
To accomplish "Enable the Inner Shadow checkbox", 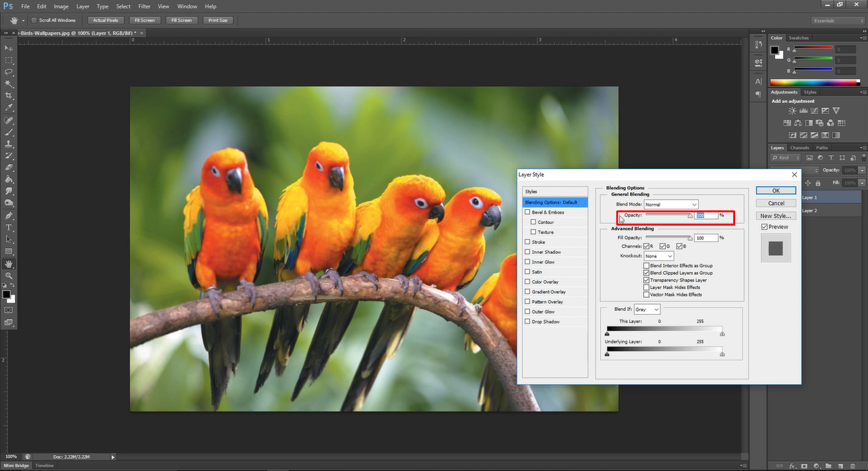I will coord(528,252).
